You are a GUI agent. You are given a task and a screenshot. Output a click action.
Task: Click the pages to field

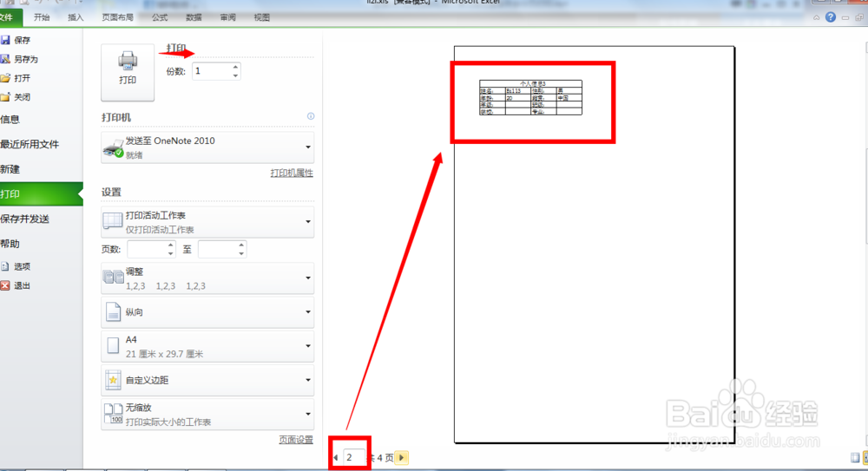[218, 249]
